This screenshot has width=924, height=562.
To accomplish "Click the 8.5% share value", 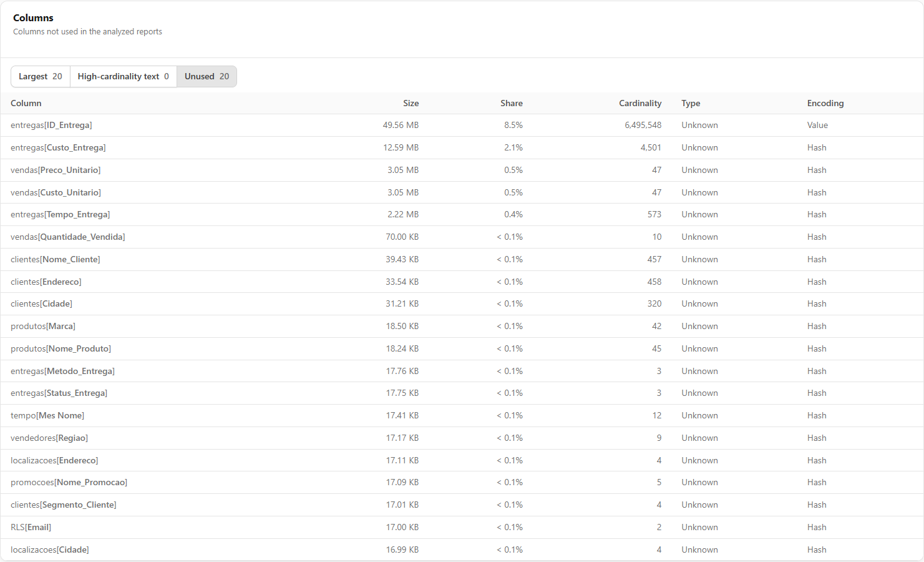I will pos(513,125).
